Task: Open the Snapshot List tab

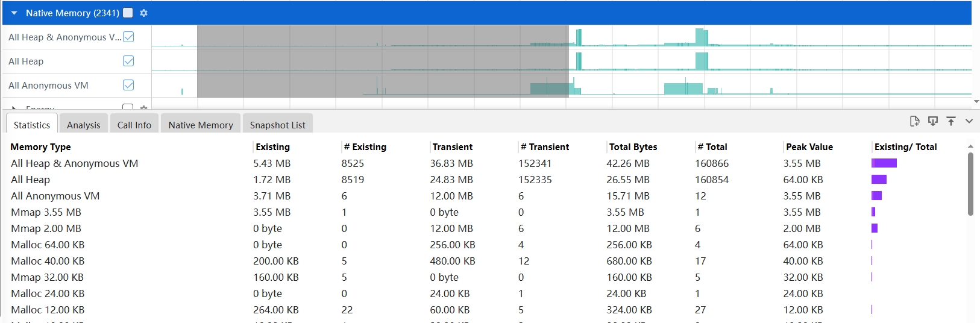Action: tap(277, 125)
